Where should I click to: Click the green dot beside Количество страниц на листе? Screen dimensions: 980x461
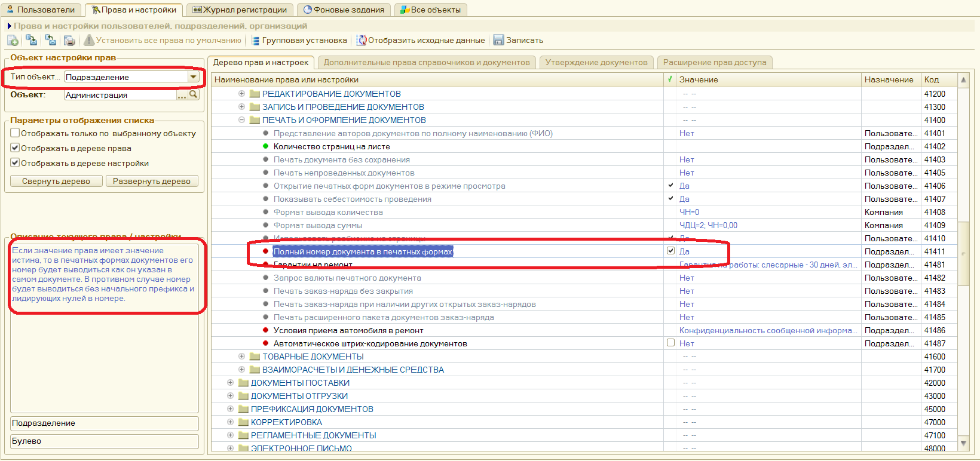click(x=265, y=146)
